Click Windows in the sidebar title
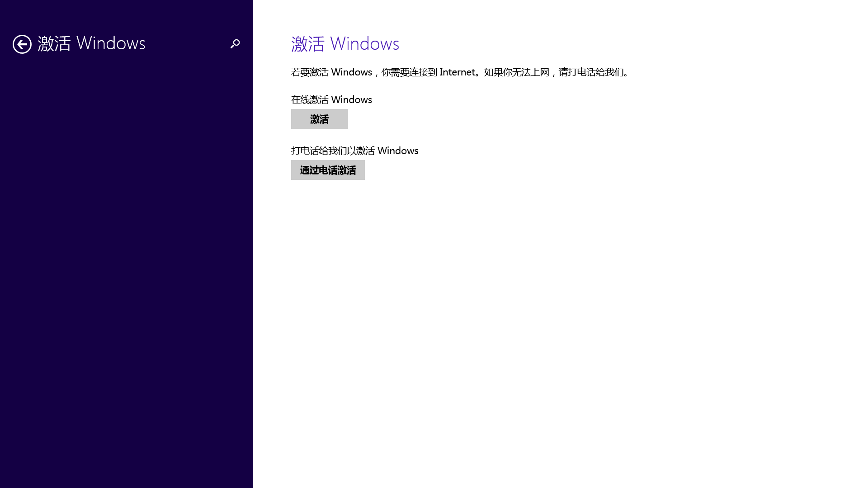The height and width of the screenshot is (488, 868). [111, 44]
